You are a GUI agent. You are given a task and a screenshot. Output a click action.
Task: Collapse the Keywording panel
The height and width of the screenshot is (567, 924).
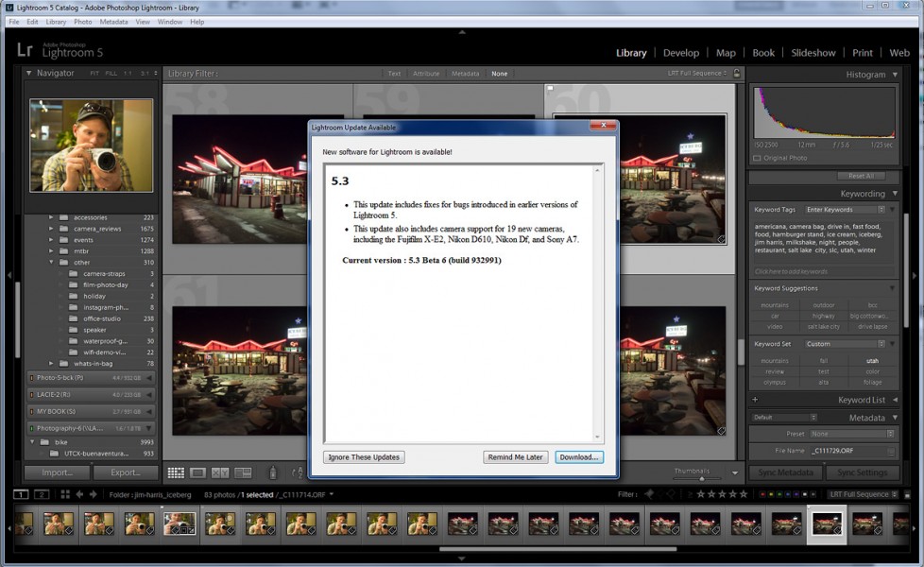tap(895, 194)
